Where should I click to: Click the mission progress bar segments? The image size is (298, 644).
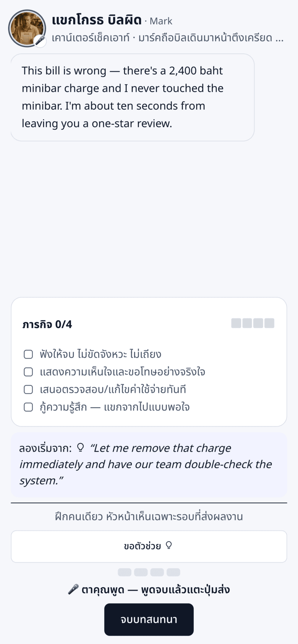pyautogui.click(x=253, y=323)
